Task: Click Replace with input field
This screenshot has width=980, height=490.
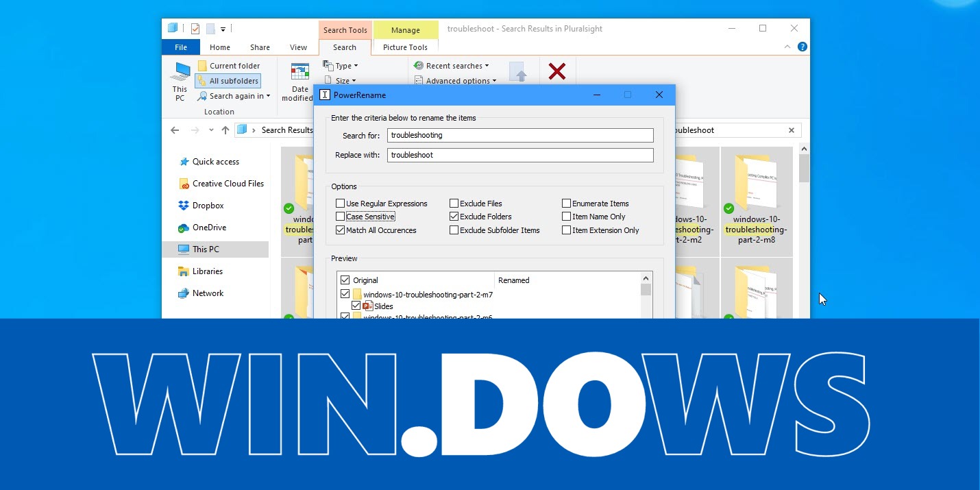Action: pos(520,155)
